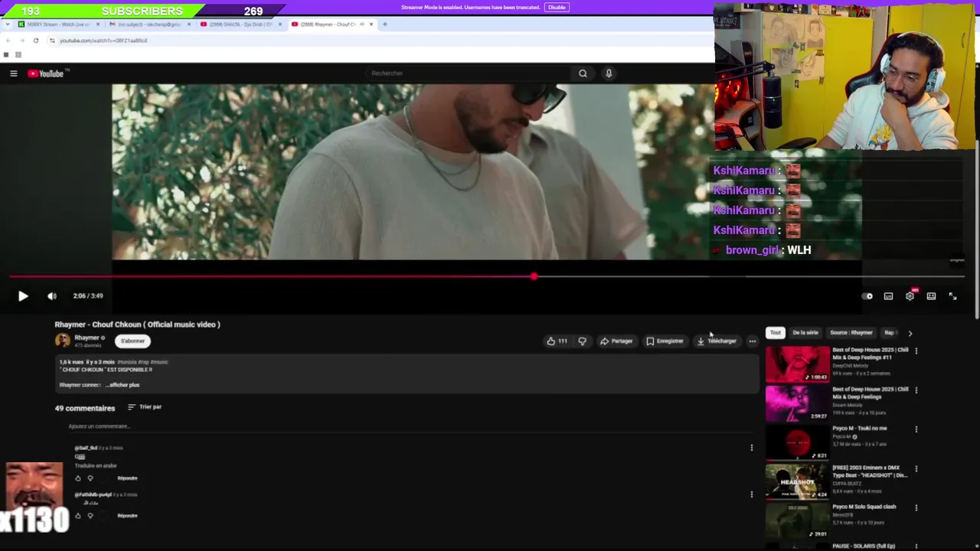
Task: Expand description with ...afficher plus
Action: [122, 385]
